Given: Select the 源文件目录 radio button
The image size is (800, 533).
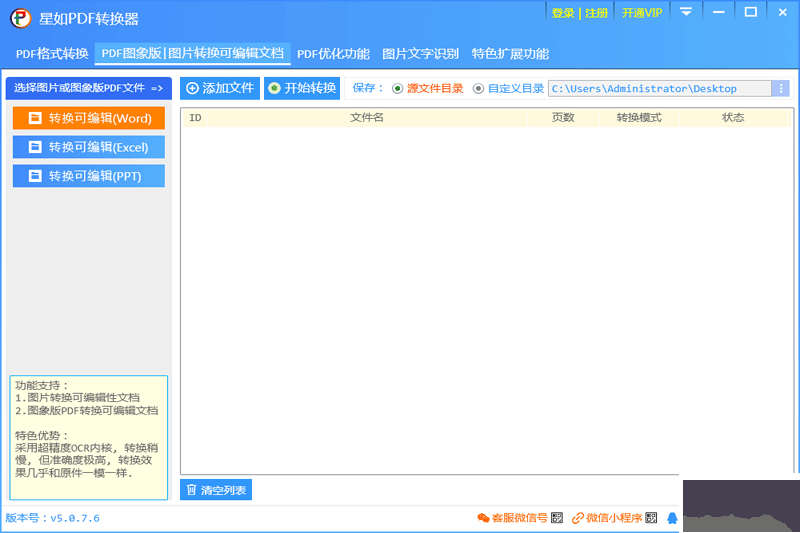Looking at the screenshot, I should point(398,89).
